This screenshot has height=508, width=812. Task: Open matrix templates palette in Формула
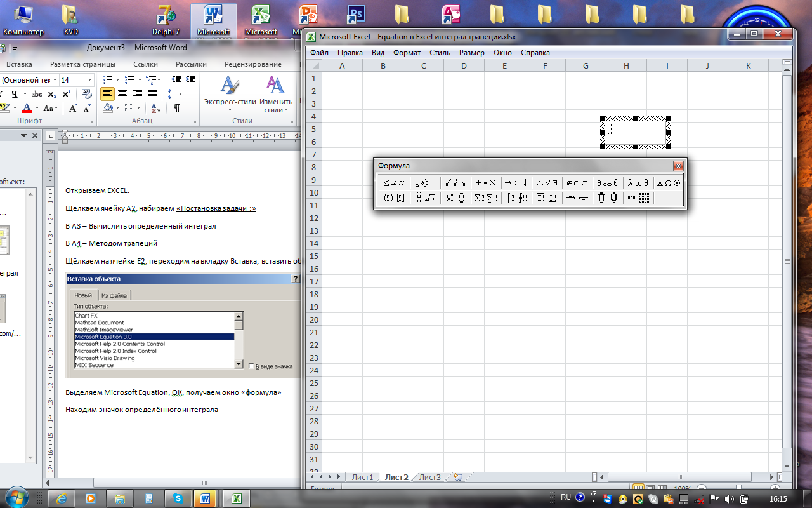pyautogui.click(x=638, y=198)
